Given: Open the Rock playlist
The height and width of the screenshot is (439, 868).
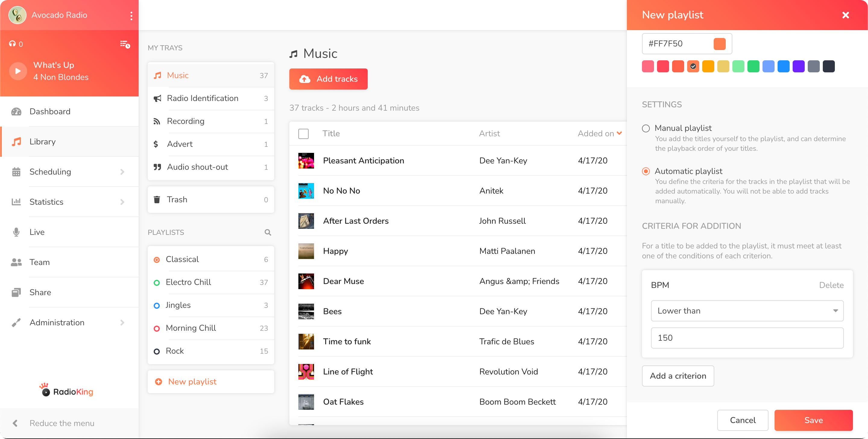Looking at the screenshot, I should [x=211, y=351].
